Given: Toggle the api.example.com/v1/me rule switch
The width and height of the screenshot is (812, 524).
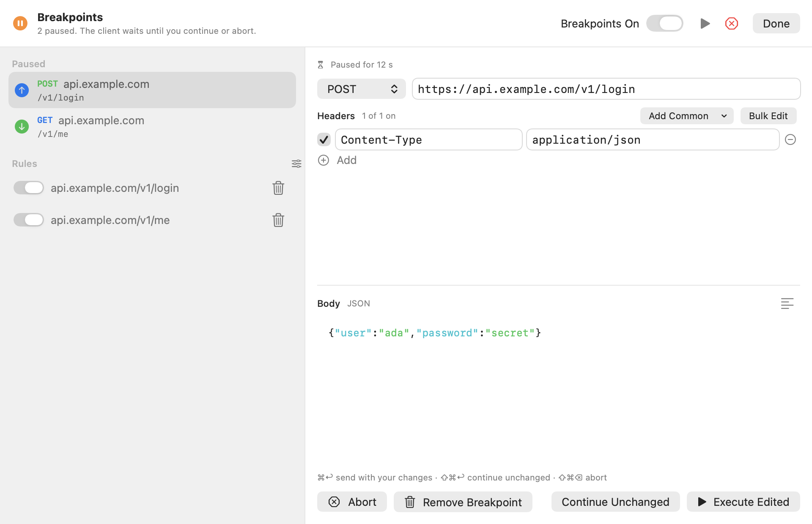Looking at the screenshot, I should [29, 220].
